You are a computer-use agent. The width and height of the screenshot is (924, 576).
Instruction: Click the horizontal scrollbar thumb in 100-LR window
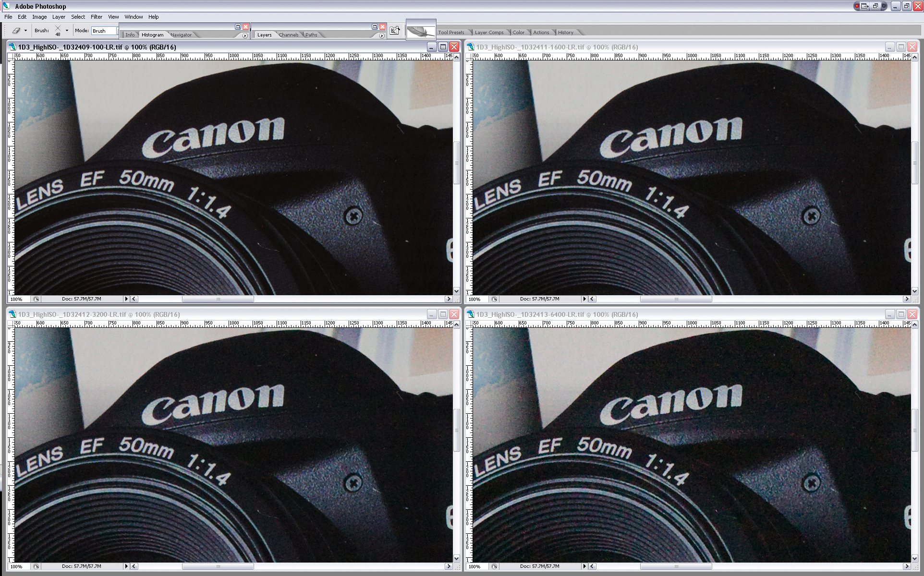tap(218, 299)
